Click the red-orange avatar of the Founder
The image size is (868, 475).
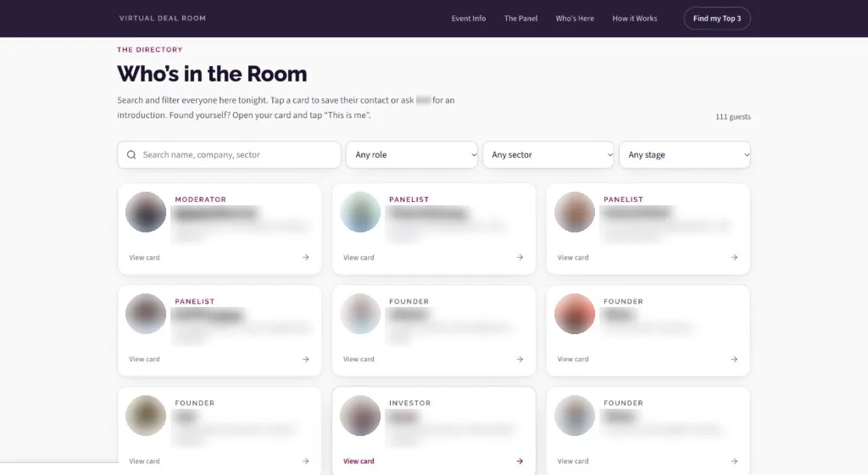pyautogui.click(x=574, y=314)
